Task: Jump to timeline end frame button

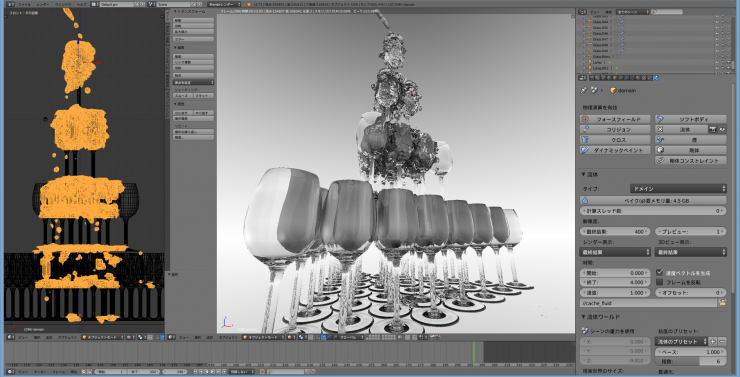Action: click(x=223, y=372)
